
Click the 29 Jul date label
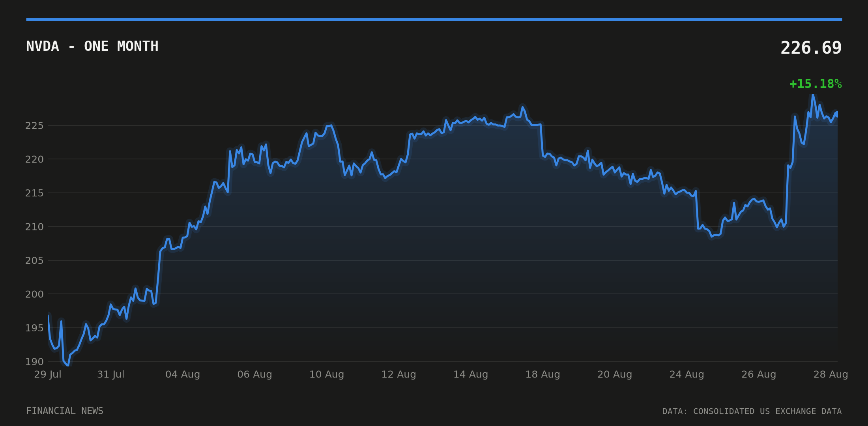pyautogui.click(x=48, y=374)
